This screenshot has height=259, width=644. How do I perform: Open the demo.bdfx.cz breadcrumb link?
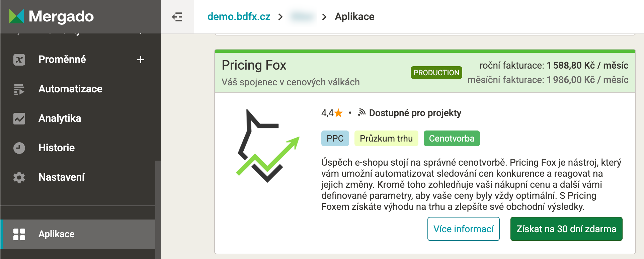(x=239, y=17)
